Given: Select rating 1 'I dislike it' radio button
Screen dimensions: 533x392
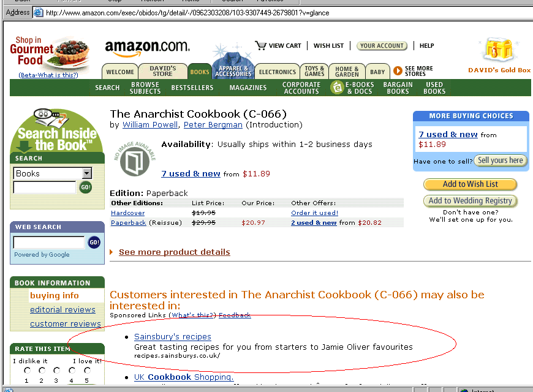Looking at the screenshot, I should click(x=27, y=370).
